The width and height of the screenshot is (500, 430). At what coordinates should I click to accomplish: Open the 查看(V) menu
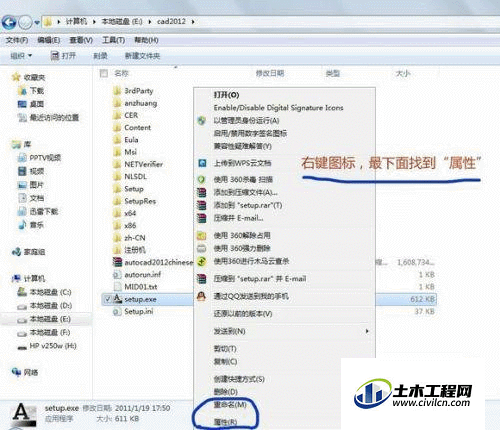(81, 40)
